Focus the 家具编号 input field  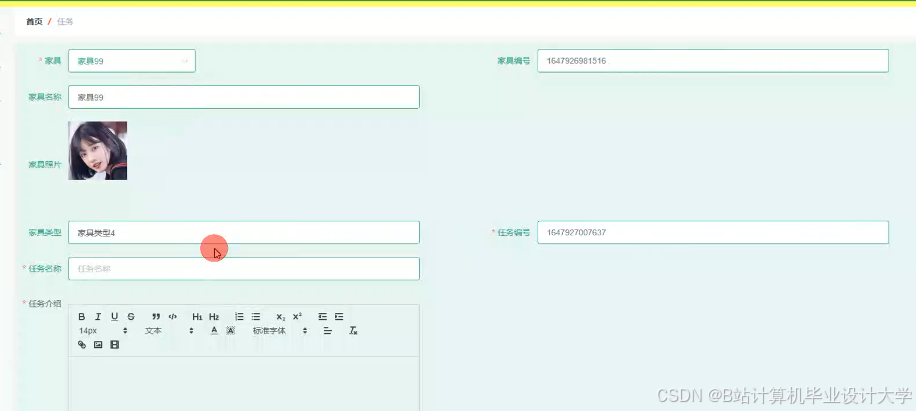click(x=713, y=61)
